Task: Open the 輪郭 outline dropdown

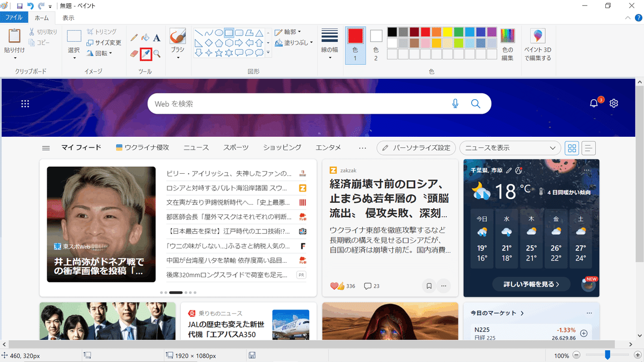Action: tap(288, 32)
